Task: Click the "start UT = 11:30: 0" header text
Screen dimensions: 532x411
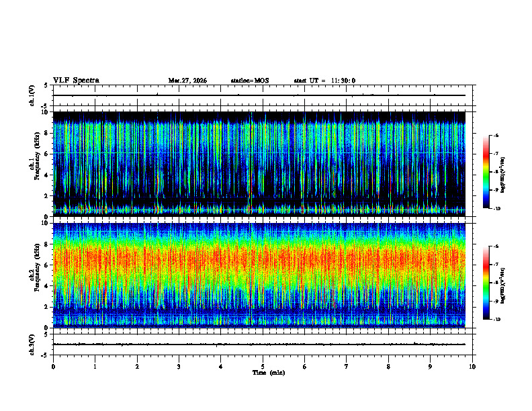Action: (324, 81)
